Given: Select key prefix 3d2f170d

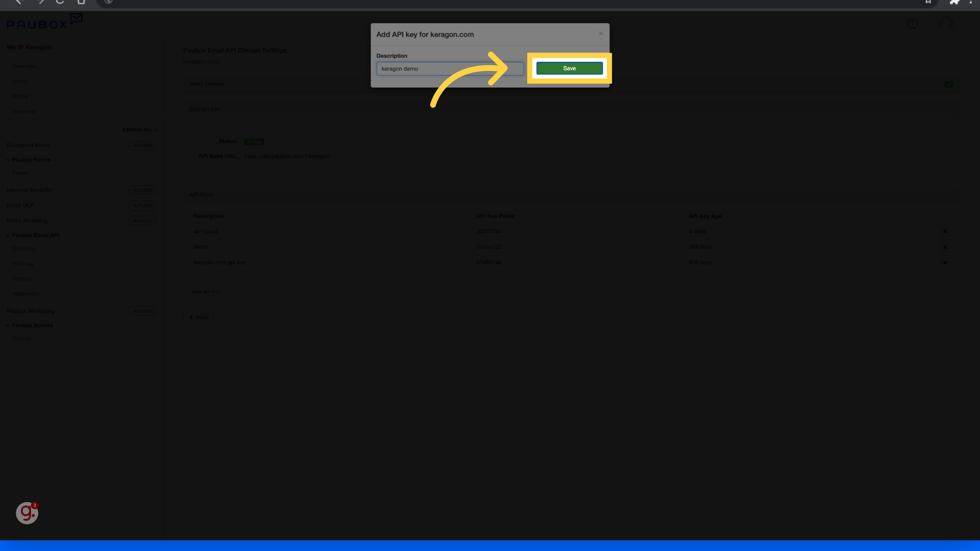Looking at the screenshot, I should (x=488, y=232).
